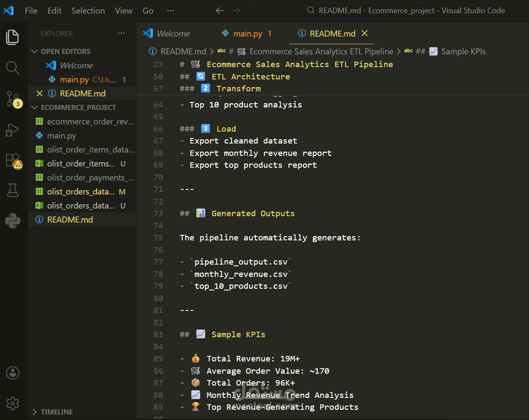Open main.py in the project file tree
Viewport: 529px width, 420px height.
coord(62,135)
